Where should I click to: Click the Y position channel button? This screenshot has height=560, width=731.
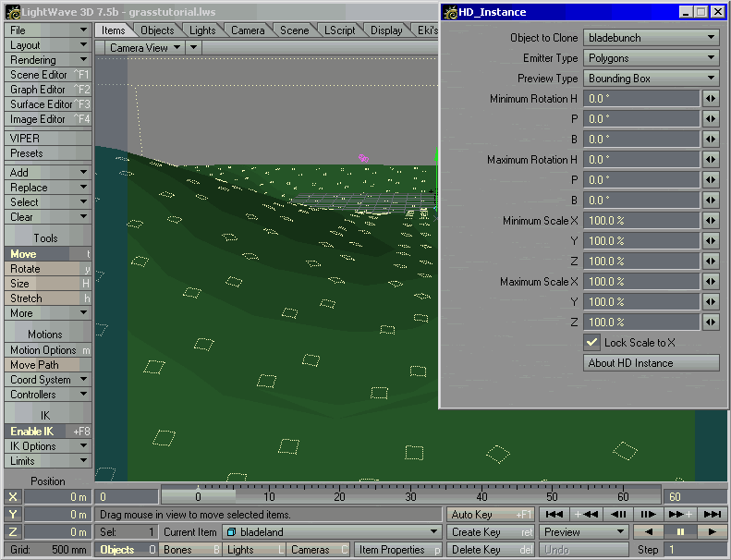tap(13, 515)
